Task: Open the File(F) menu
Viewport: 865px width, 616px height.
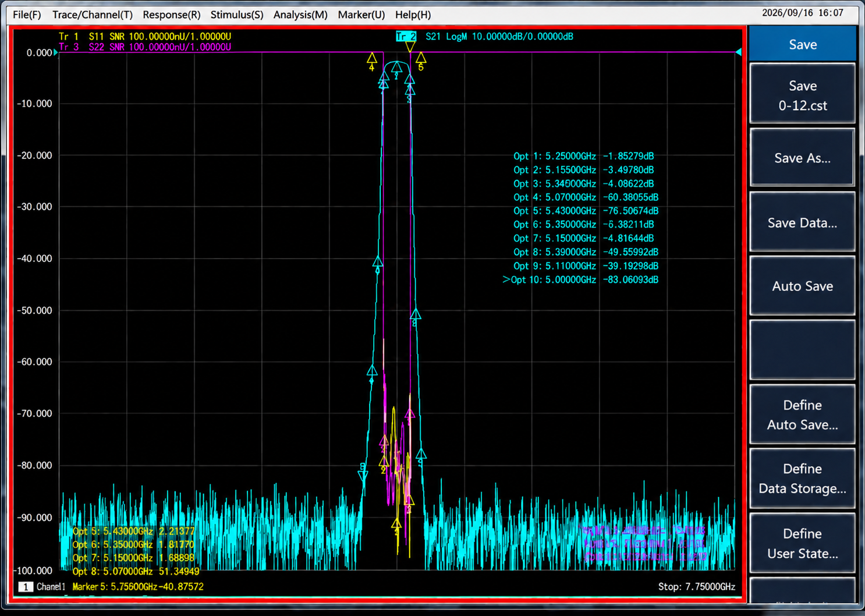Action: pos(27,15)
